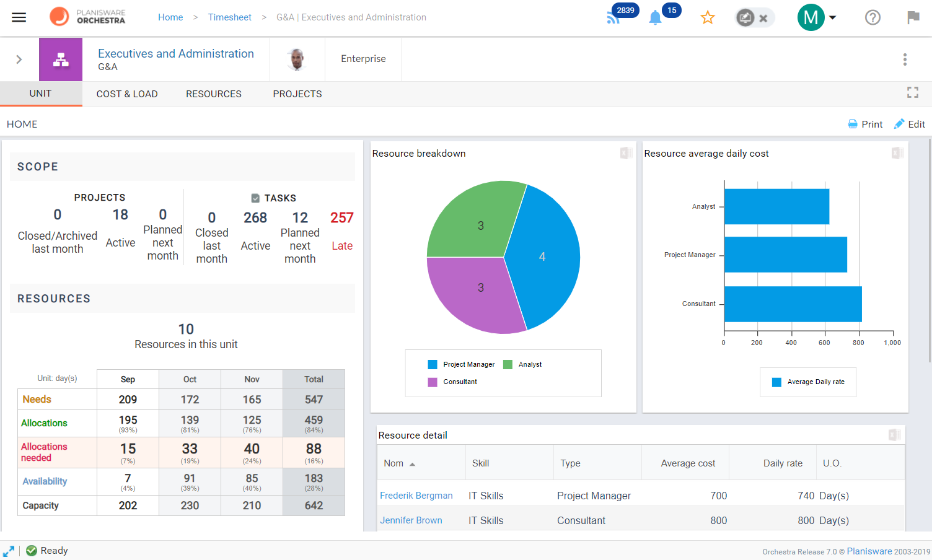Viewport: 932px width, 560px height.
Task: Open the bell alerts icon
Action: click(x=655, y=17)
